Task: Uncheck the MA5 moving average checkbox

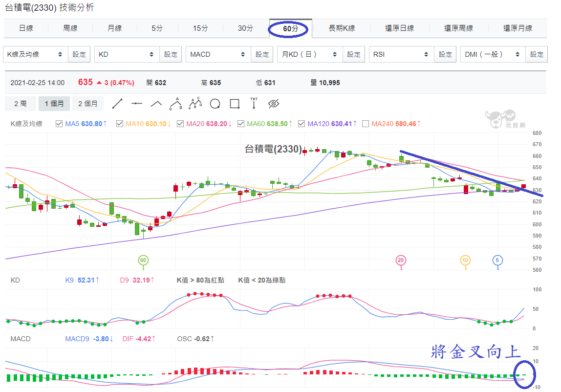Action: point(59,124)
